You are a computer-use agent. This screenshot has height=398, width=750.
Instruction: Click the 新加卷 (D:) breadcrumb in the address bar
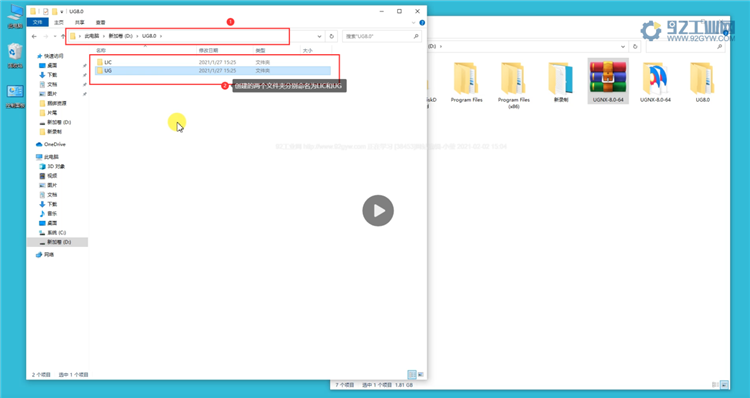tap(121, 36)
